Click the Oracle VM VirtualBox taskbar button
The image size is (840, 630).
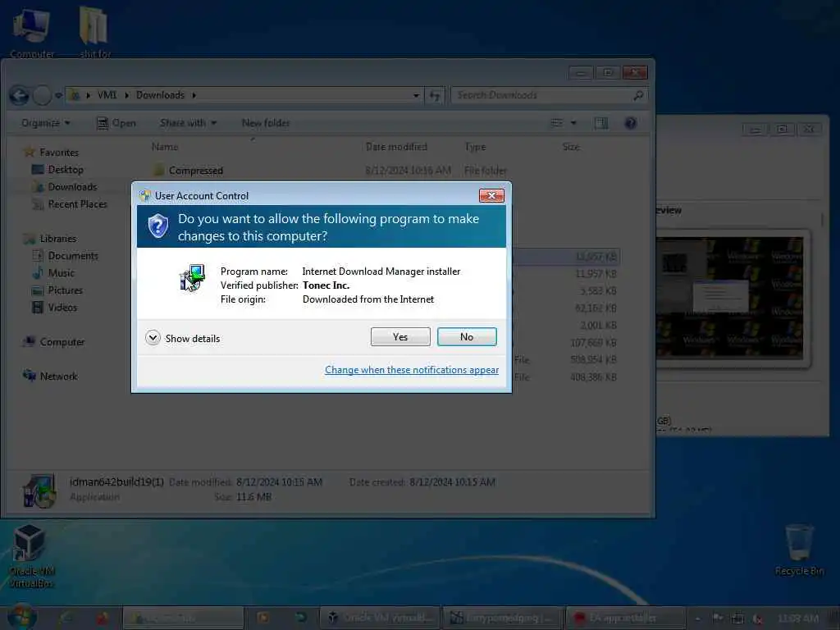coord(381,618)
